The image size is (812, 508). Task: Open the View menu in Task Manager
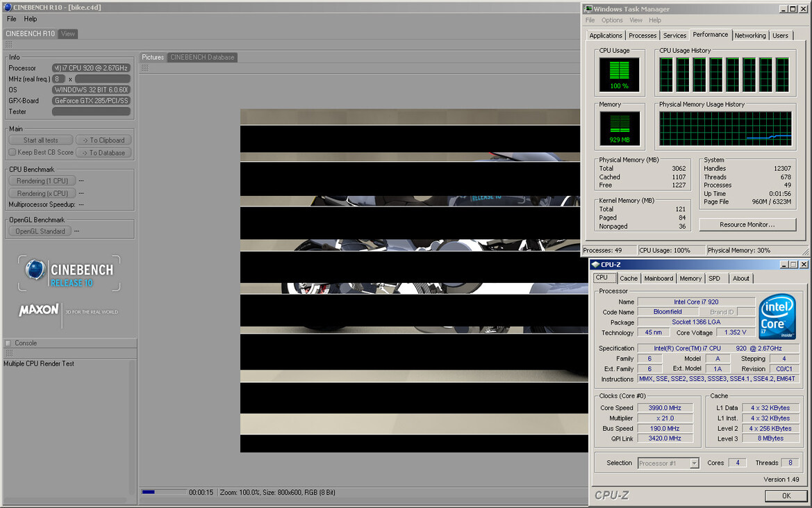pos(636,20)
